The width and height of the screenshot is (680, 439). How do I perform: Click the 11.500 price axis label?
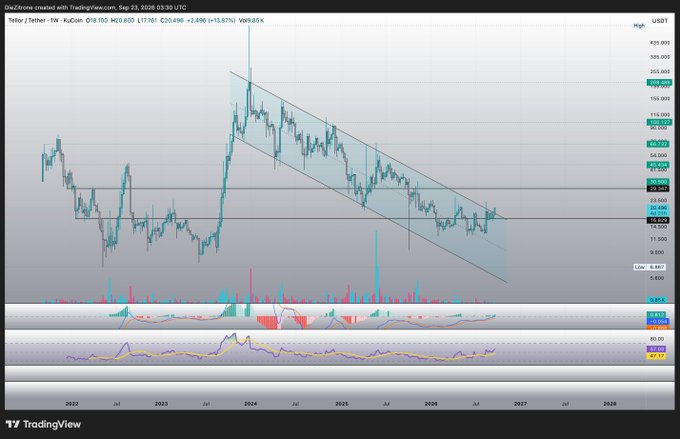point(659,239)
